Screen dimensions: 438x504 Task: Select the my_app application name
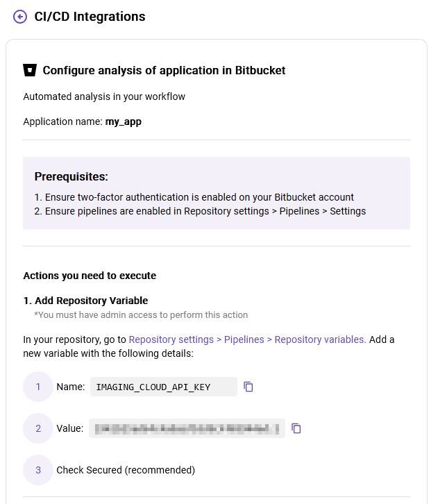pyautogui.click(x=123, y=121)
